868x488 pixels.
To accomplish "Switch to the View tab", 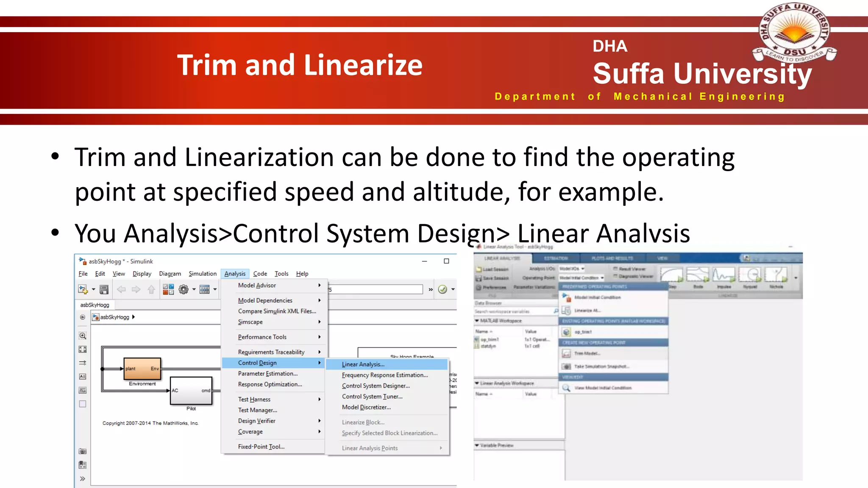I will click(662, 258).
